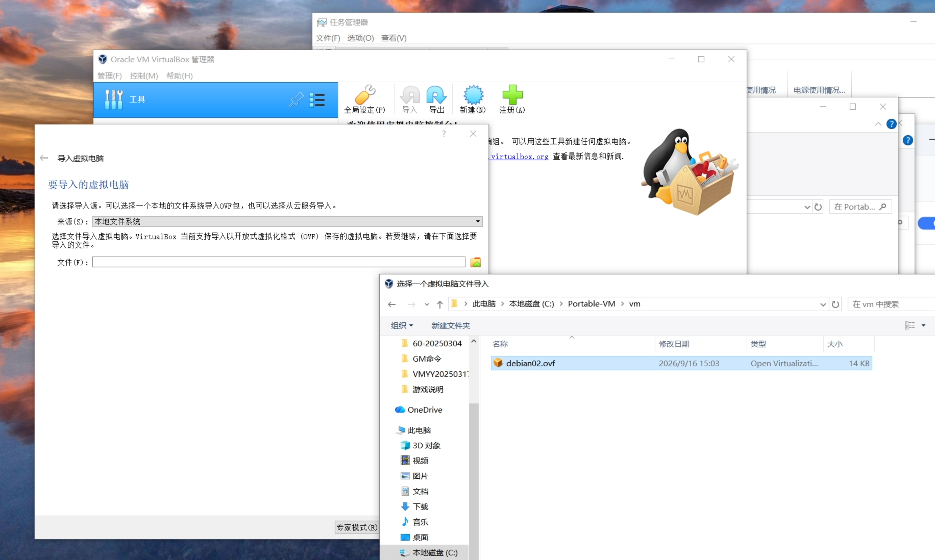The width and height of the screenshot is (935, 560).
Task: Click Portable-VM in the breadcrumb path
Action: pos(591,304)
